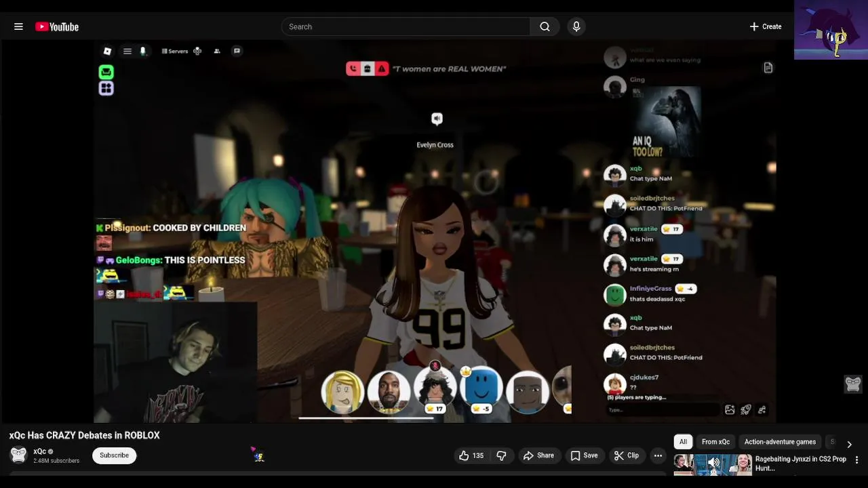Open the Ragebaiting Jynxzi video thumbnail
Screen dimensions: 868x488
(713, 464)
